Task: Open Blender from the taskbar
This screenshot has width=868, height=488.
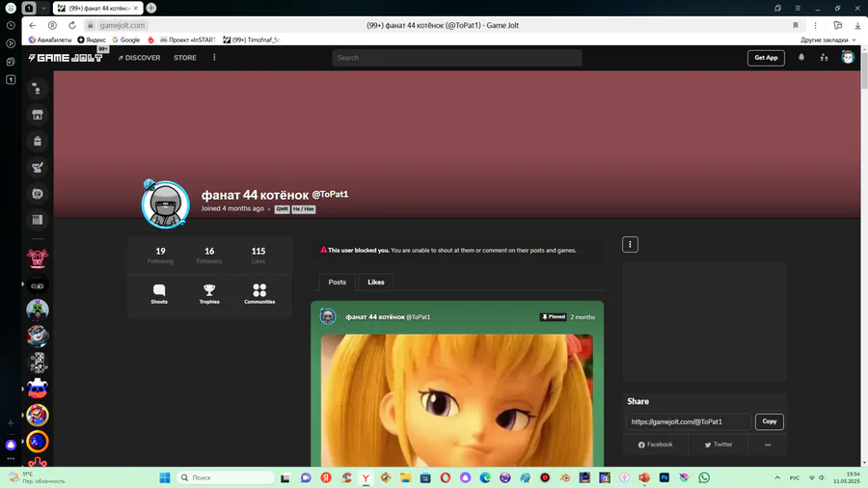Action: [564, 477]
